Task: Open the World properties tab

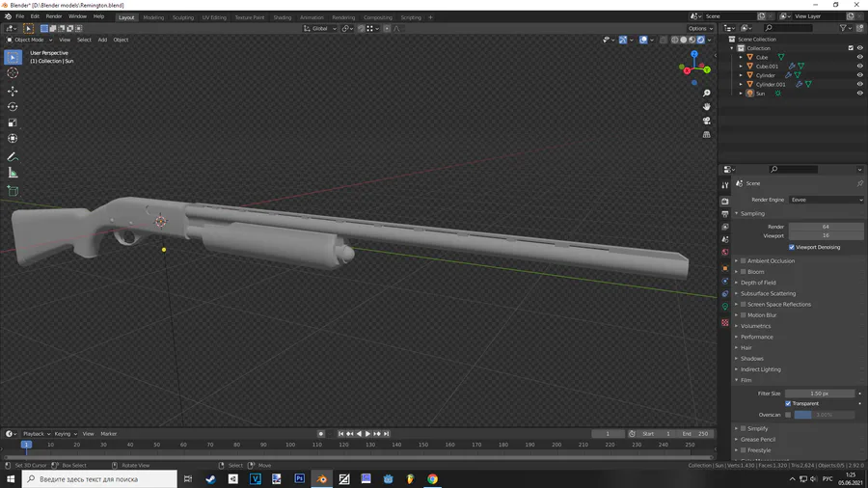Action: (724, 253)
